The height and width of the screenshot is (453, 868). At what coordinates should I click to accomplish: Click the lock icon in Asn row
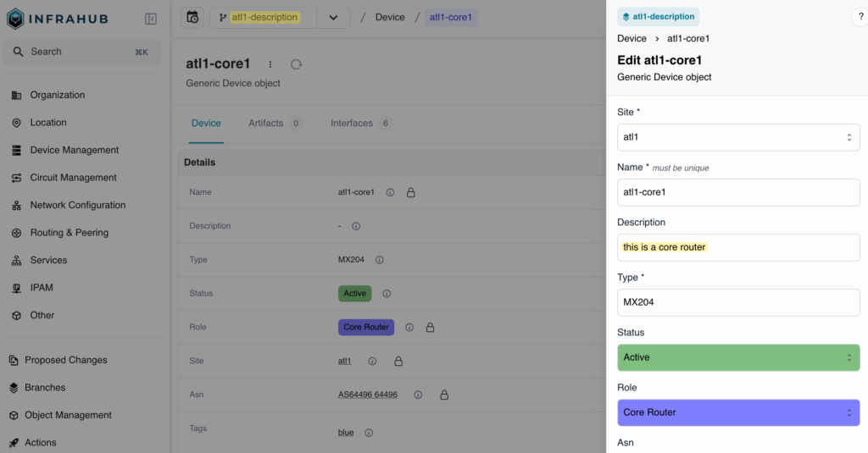point(444,395)
